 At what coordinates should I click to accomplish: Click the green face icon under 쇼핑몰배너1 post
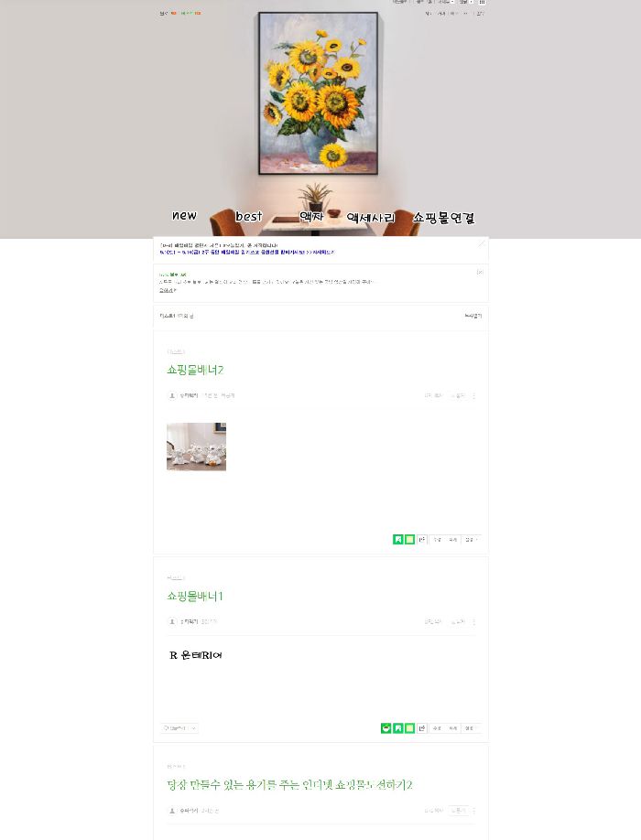pyautogui.click(x=386, y=728)
